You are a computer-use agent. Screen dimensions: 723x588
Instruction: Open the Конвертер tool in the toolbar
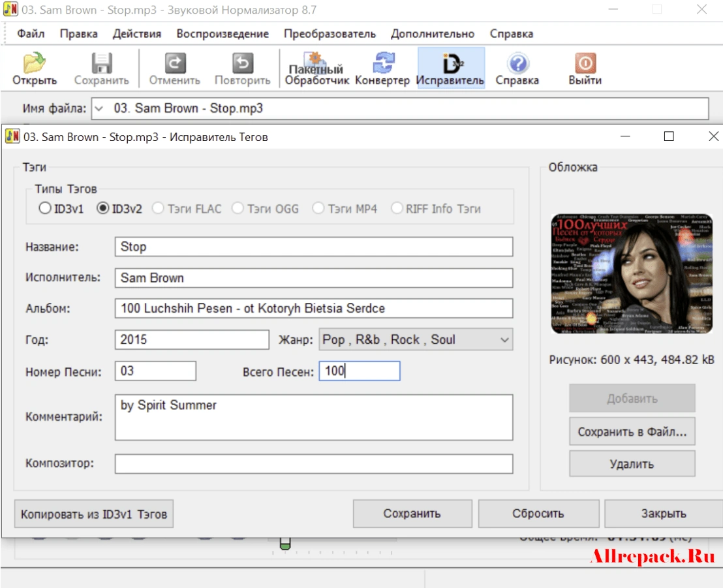(x=383, y=69)
